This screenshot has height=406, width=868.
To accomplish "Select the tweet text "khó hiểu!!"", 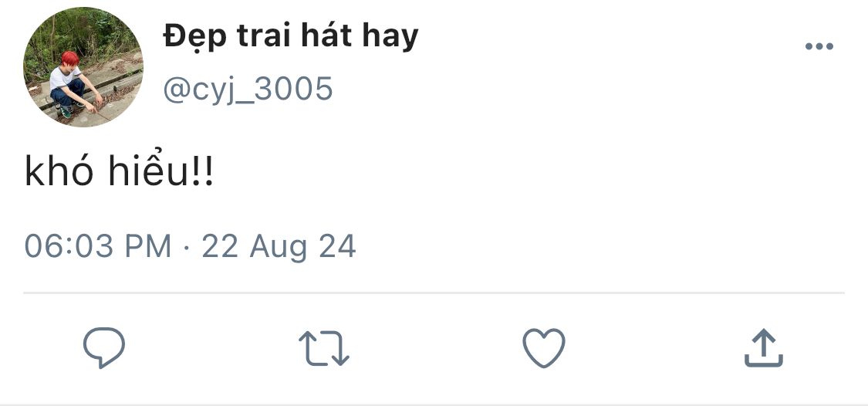I will coord(119,172).
